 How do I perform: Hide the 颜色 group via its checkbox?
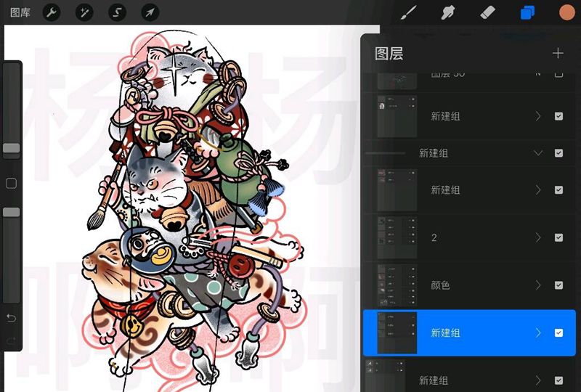pos(558,285)
